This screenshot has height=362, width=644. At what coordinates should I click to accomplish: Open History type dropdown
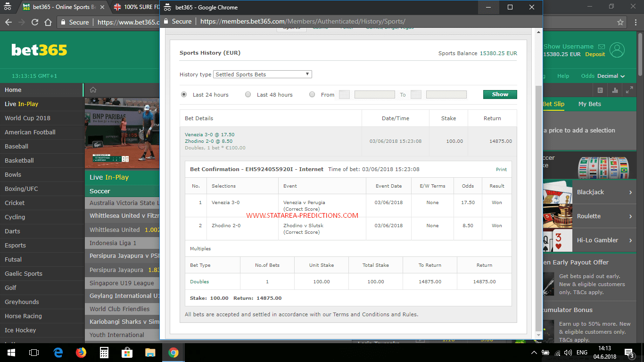pos(263,74)
